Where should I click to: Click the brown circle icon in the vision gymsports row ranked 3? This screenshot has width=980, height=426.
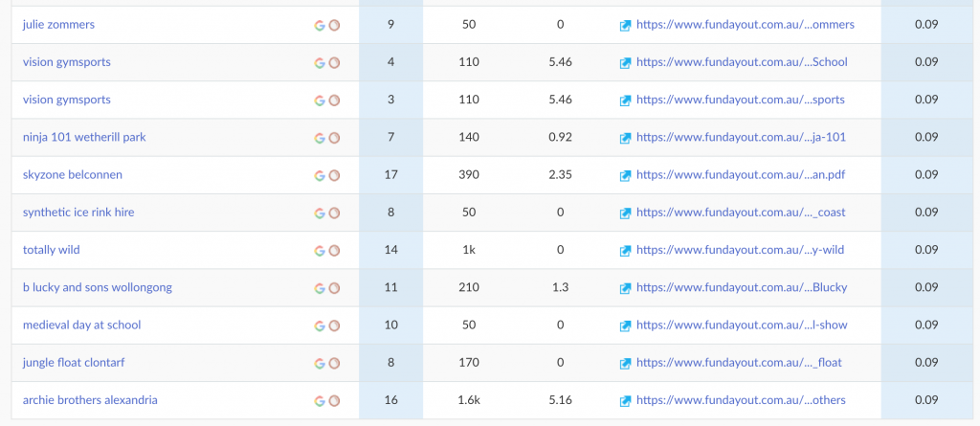pyautogui.click(x=334, y=101)
